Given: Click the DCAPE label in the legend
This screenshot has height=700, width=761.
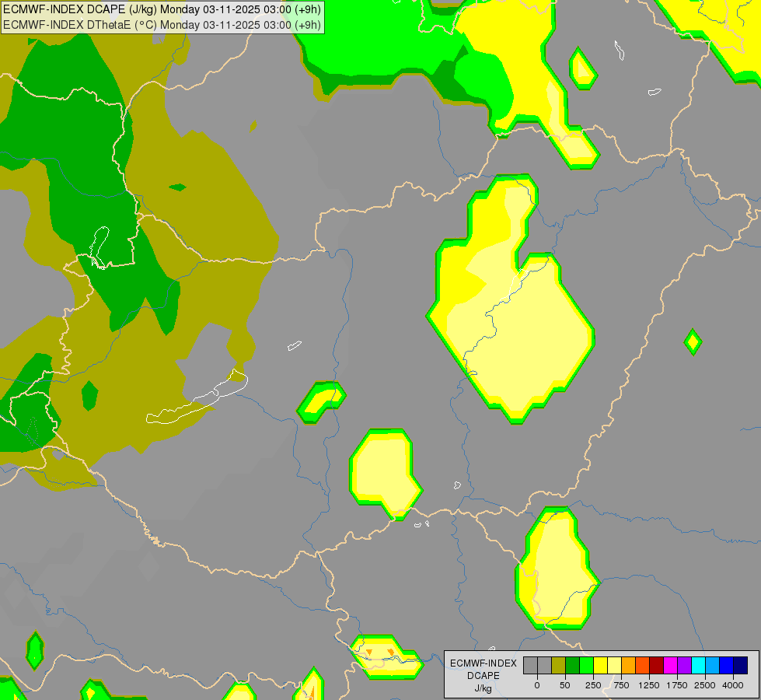Looking at the screenshot, I should 483,676.
